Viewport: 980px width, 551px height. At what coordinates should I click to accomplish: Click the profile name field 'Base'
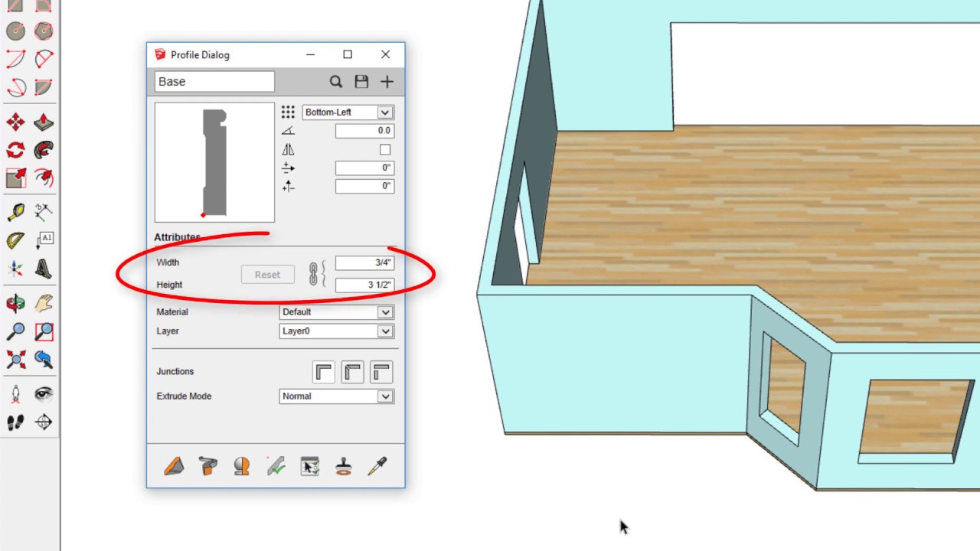click(x=214, y=82)
